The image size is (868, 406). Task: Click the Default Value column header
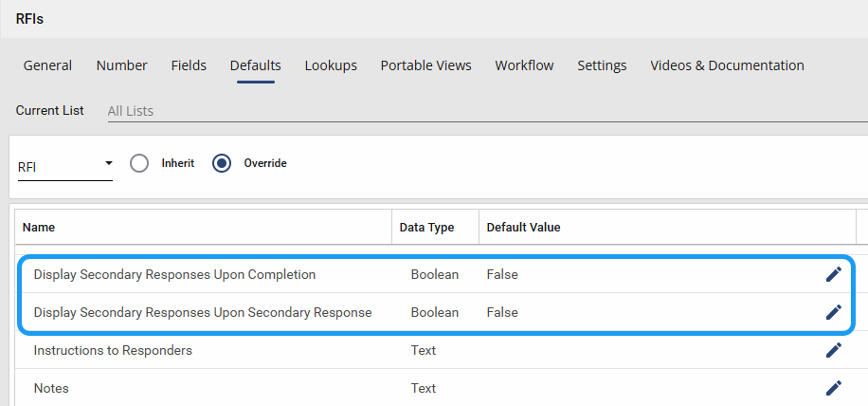[523, 228]
